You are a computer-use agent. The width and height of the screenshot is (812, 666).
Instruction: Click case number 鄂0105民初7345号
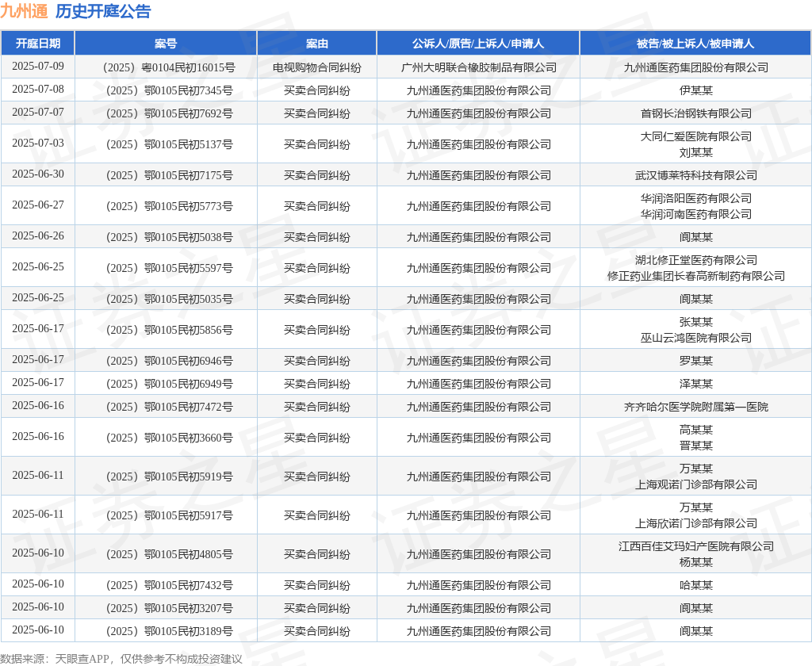coord(189,90)
